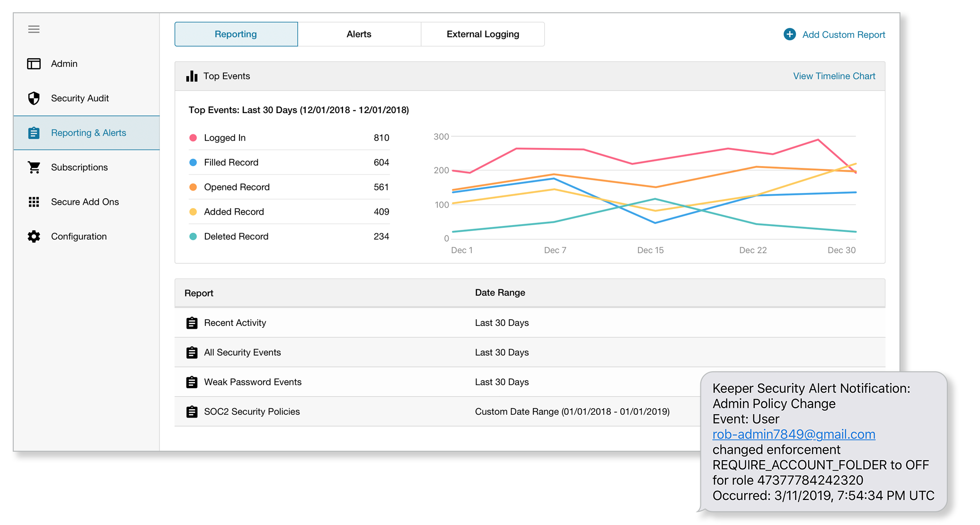Switch to the Alerts tab
The image size is (980, 525).
359,34
